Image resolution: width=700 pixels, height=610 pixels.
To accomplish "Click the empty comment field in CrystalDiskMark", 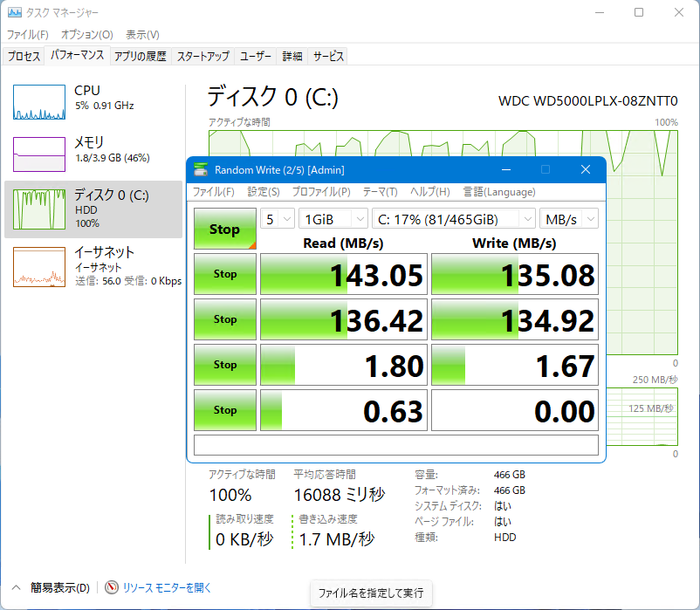I will (396, 445).
